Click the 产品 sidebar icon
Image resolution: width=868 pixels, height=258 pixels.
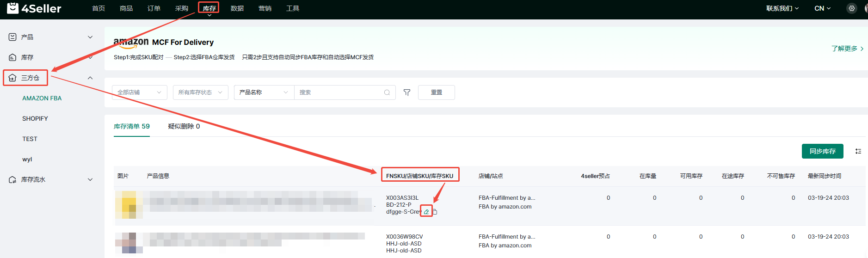coord(12,37)
